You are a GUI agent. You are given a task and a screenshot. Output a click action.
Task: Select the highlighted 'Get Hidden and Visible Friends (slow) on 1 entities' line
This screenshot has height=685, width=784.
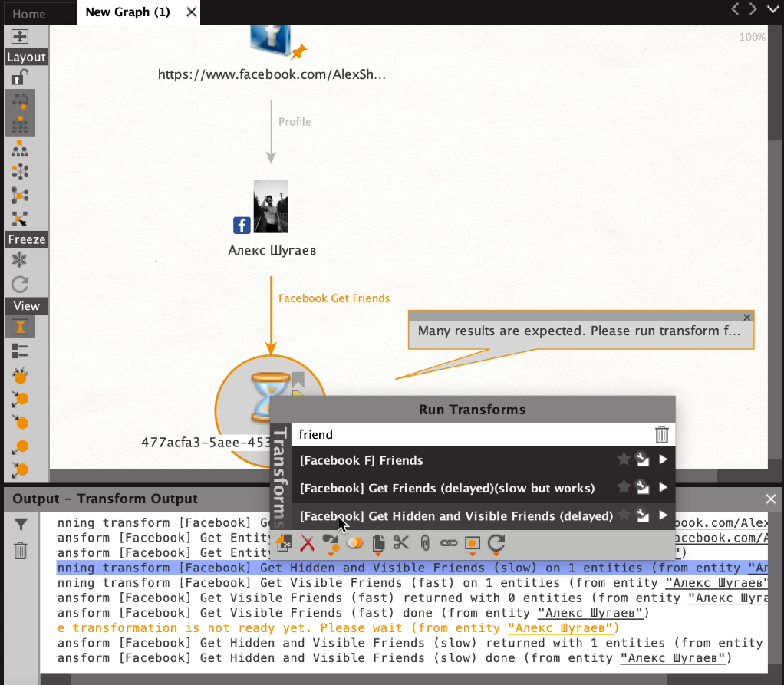413,568
